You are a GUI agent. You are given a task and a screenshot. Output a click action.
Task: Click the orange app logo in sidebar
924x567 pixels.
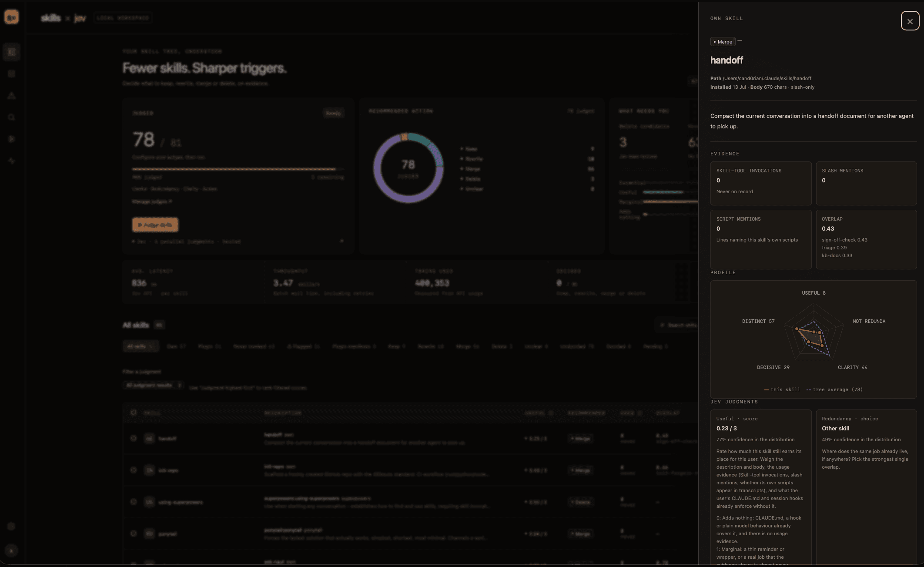coord(11,17)
